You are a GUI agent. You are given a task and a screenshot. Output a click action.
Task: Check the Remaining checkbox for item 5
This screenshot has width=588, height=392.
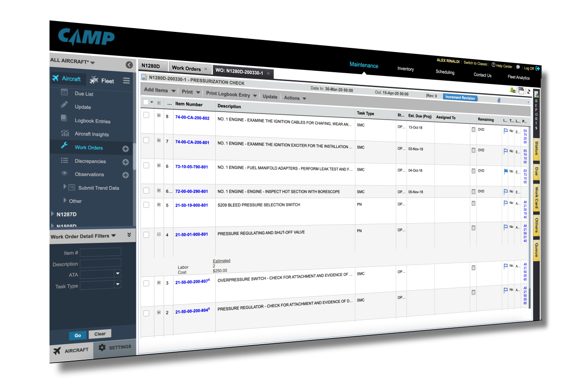coord(473,202)
